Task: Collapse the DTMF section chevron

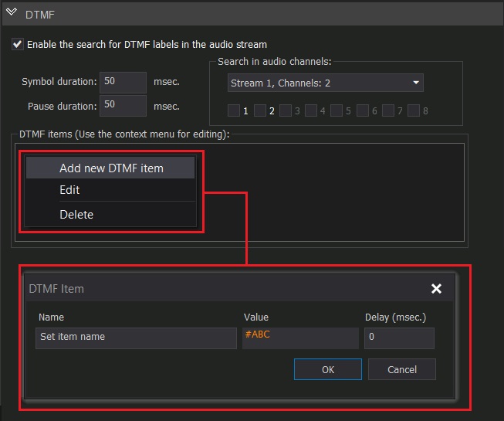Action: click(12, 12)
